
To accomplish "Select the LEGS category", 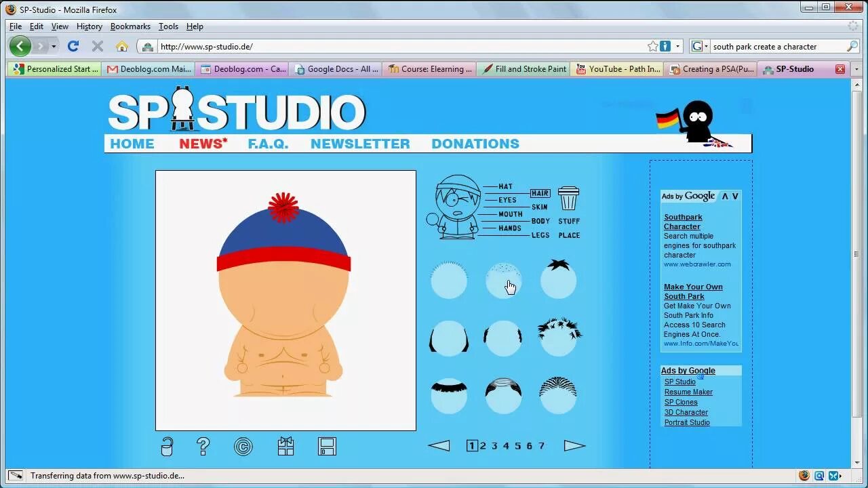I will click(540, 235).
